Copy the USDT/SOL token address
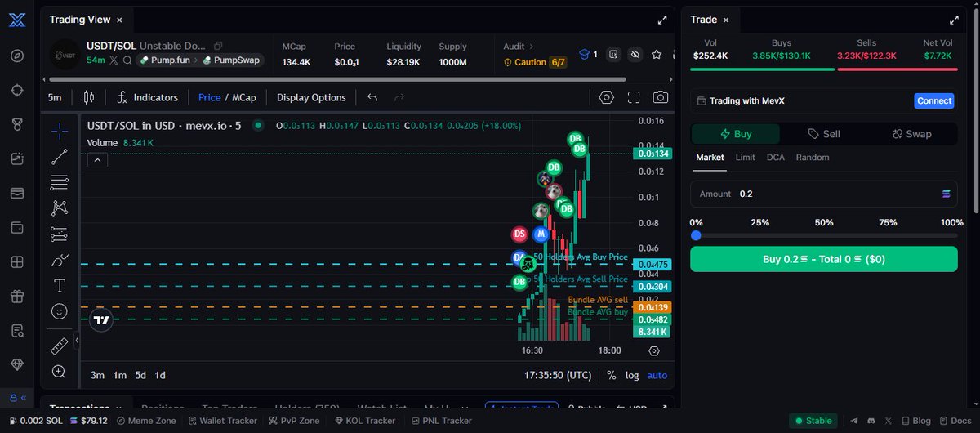The height and width of the screenshot is (433, 980). [218, 47]
